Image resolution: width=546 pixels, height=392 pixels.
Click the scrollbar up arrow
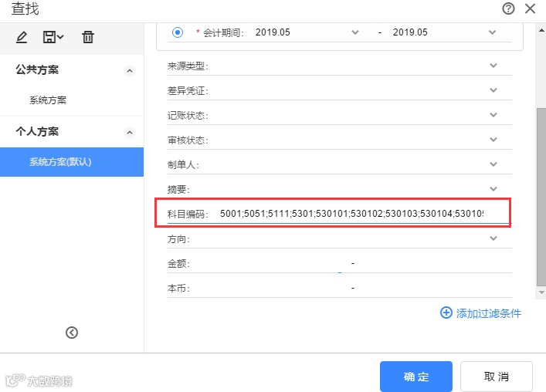[x=541, y=30]
